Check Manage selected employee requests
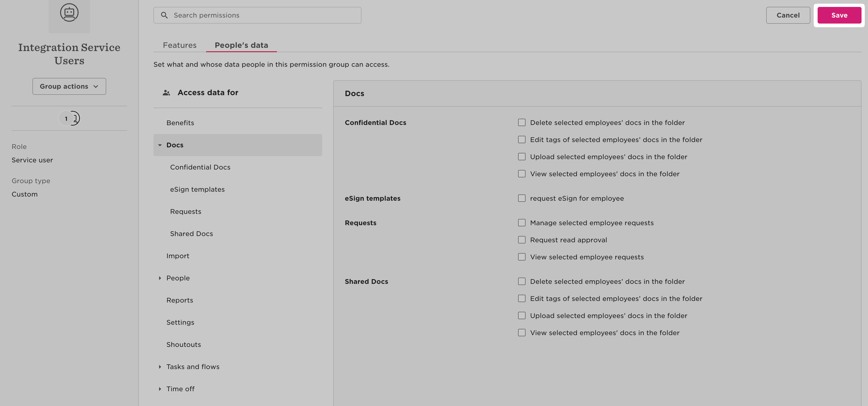 [522, 223]
